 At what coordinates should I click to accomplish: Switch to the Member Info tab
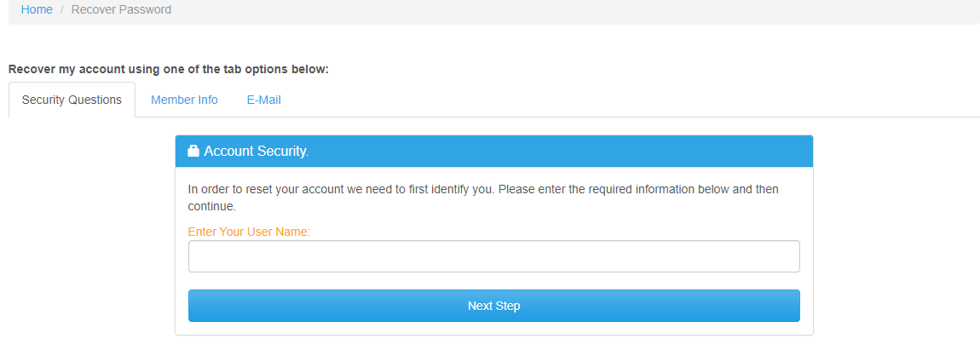tap(184, 100)
